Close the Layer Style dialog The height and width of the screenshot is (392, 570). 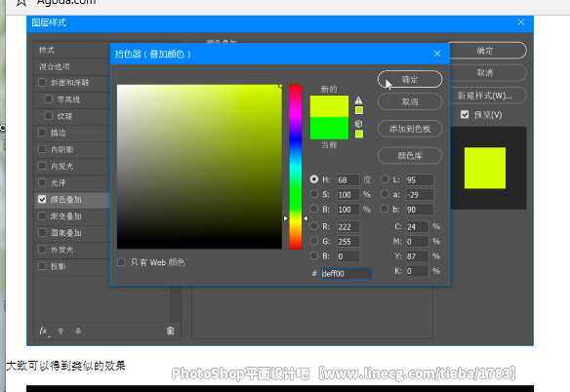coord(520,22)
